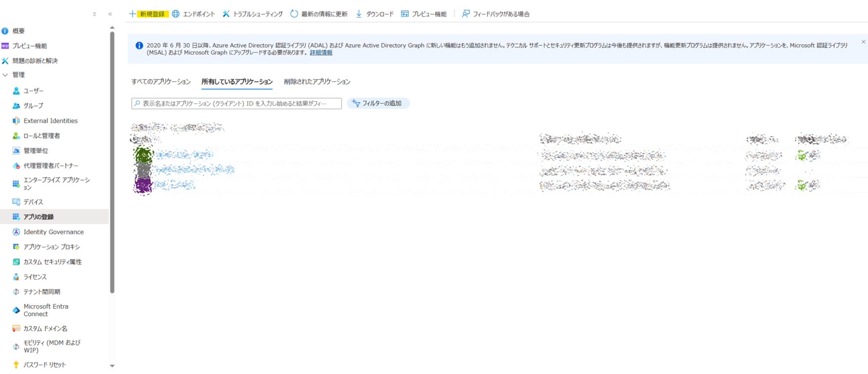Switch to すべてのアプリケーション tab
The image size is (868, 374).
161,82
